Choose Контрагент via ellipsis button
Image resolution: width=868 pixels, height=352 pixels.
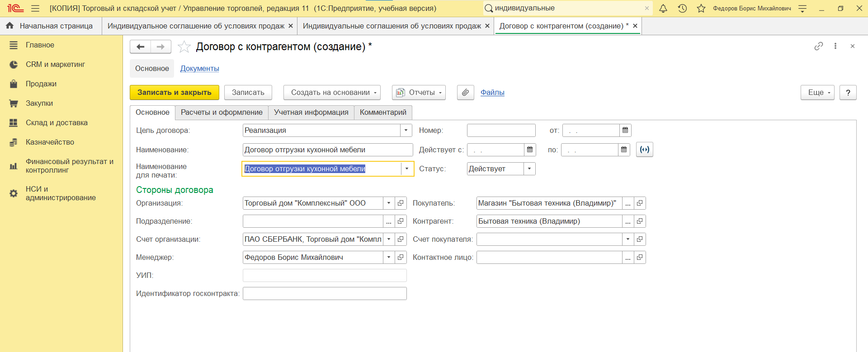(628, 221)
